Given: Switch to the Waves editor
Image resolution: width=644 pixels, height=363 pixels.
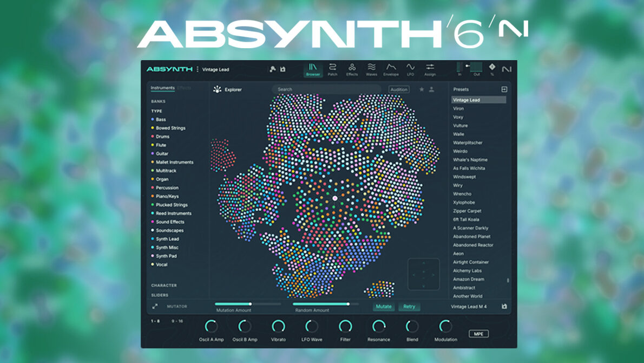Looking at the screenshot, I should [371, 69].
